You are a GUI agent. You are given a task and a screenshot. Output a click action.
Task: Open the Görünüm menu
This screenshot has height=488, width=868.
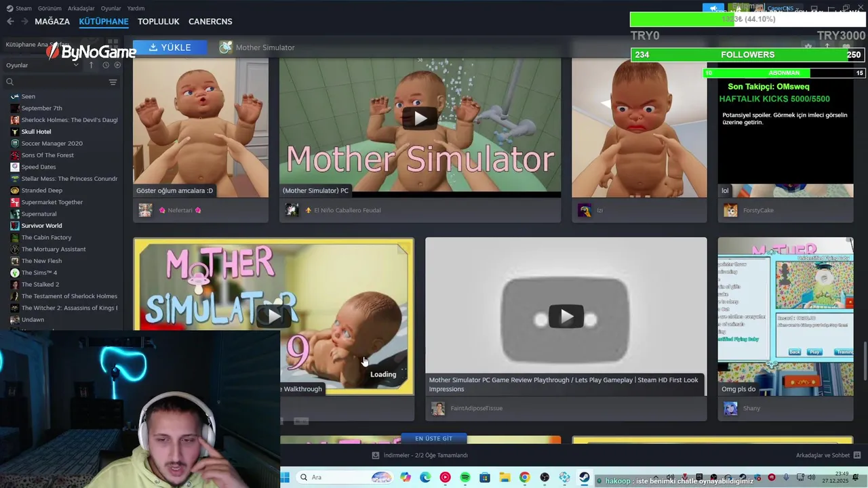pyautogui.click(x=50, y=8)
